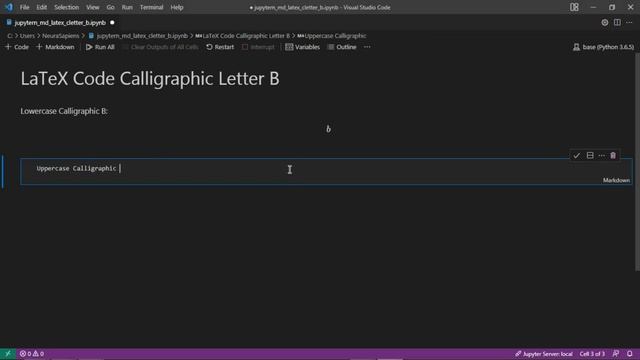Click the LaTeX Code Calligraphic Letter B heading
The height and width of the screenshot is (360, 640).
(x=150, y=79)
